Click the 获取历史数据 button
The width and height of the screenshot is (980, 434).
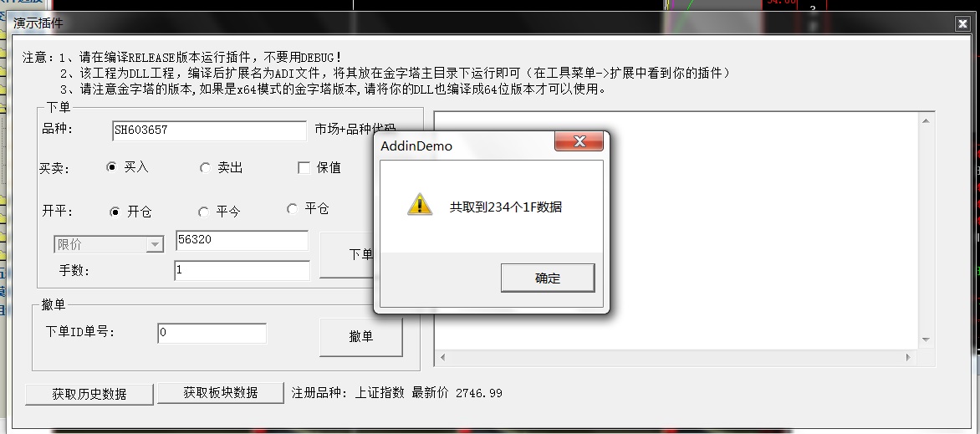pyautogui.click(x=89, y=394)
